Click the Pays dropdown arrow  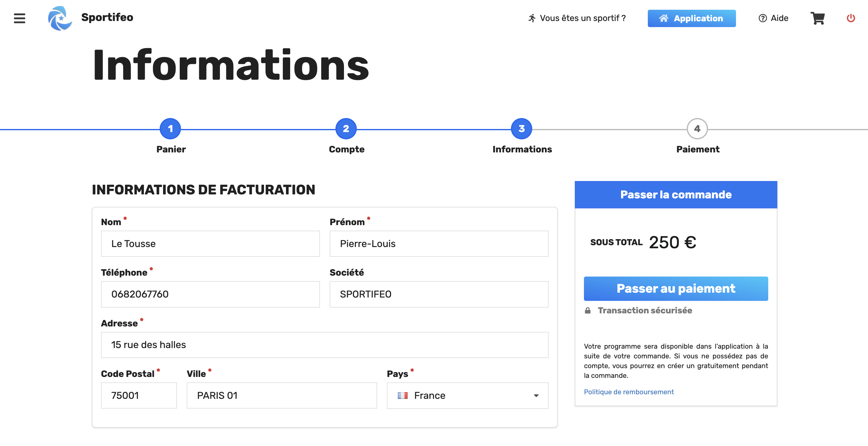click(x=536, y=396)
